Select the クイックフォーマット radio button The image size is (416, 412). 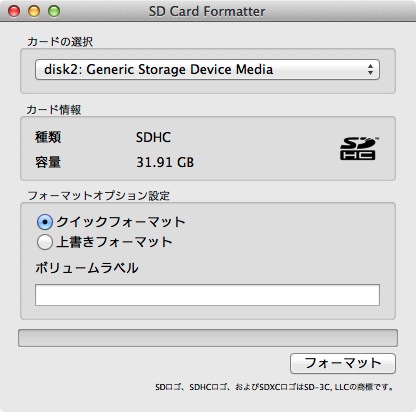[x=45, y=222]
